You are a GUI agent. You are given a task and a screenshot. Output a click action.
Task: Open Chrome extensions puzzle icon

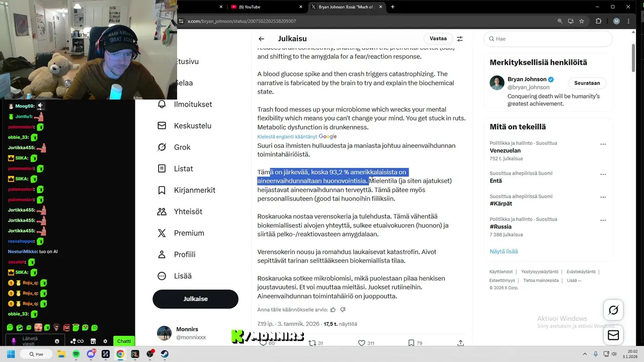[x=598, y=21]
